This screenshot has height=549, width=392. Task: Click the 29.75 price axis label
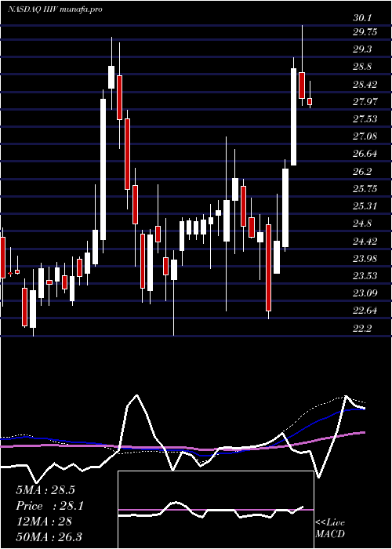tap(365, 32)
